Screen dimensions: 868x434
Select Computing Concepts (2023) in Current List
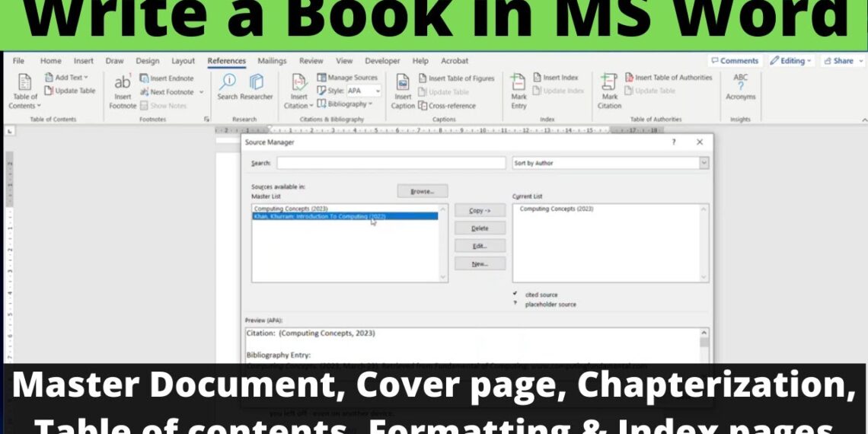(557, 209)
